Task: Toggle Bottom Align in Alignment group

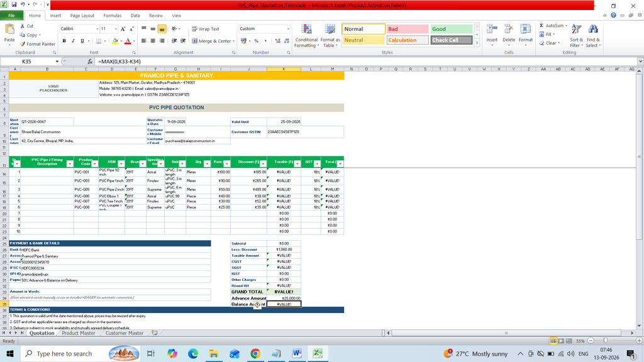Action: click(162, 29)
